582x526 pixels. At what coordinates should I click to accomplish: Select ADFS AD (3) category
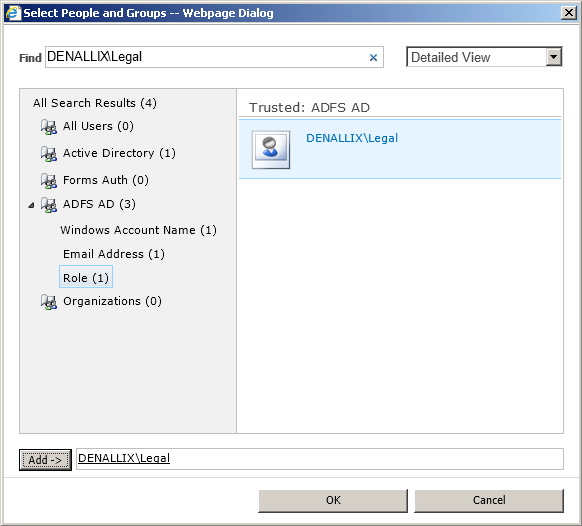[99, 204]
